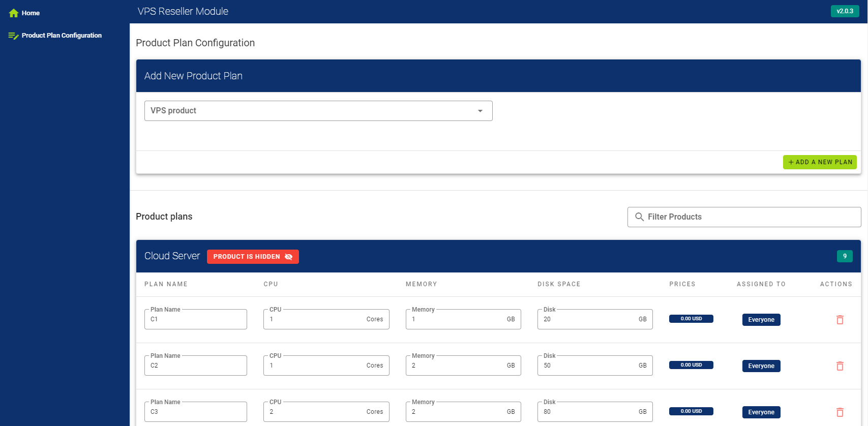868x426 pixels.
Task: Expand the VPS product dropdown arrow
Action: click(480, 111)
